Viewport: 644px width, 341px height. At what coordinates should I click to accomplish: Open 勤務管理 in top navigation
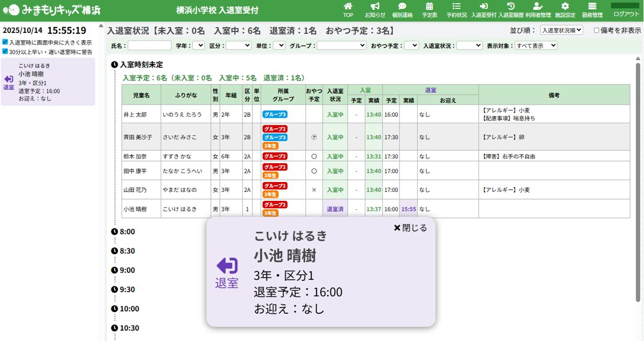tap(592, 9)
